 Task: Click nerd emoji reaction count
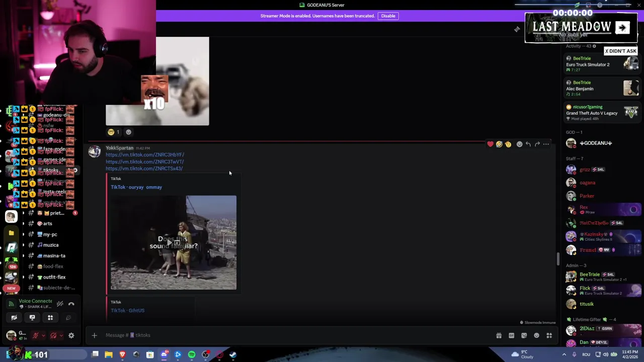click(x=113, y=132)
